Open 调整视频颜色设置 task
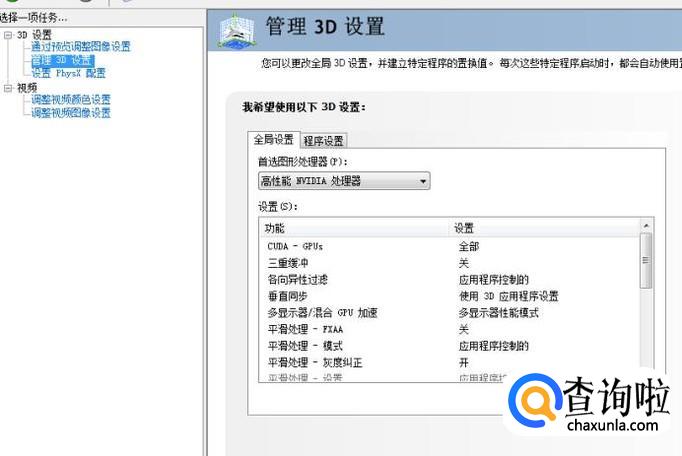The height and width of the screenshot is (456, 682). click(70, 100)
